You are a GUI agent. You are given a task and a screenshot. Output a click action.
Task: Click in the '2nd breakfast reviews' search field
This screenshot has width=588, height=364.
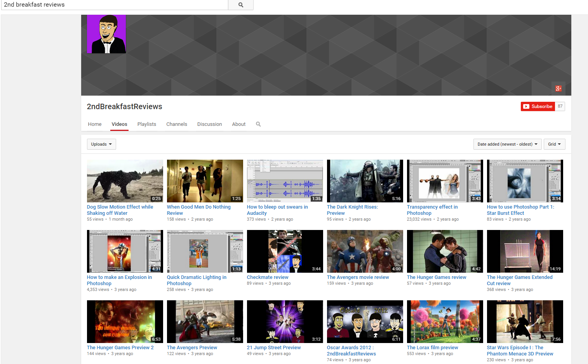pyautogui.click(x=114, y=5)
